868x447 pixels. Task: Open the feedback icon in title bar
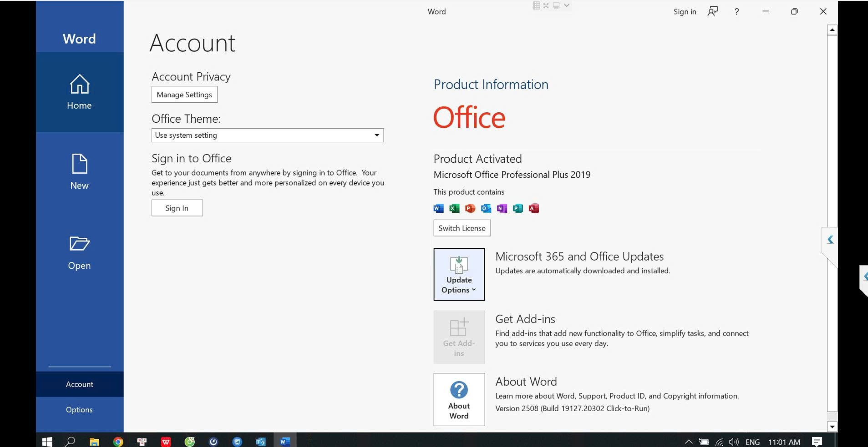[713, 12]
